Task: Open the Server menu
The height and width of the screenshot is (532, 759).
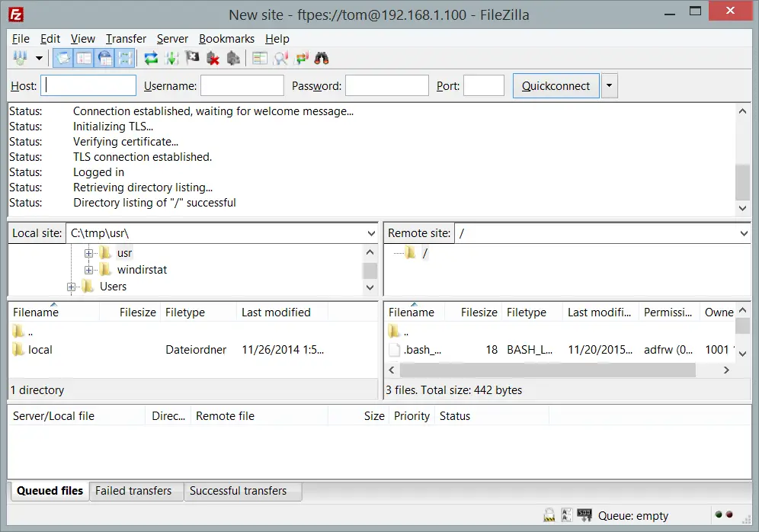Action: [172, 39]
